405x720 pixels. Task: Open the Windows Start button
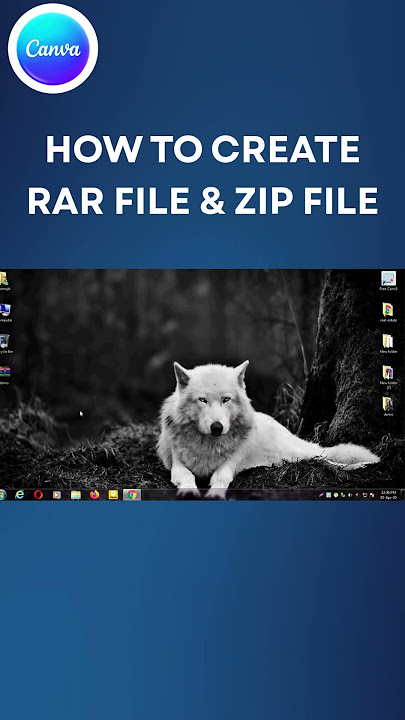tap(2, 495)
